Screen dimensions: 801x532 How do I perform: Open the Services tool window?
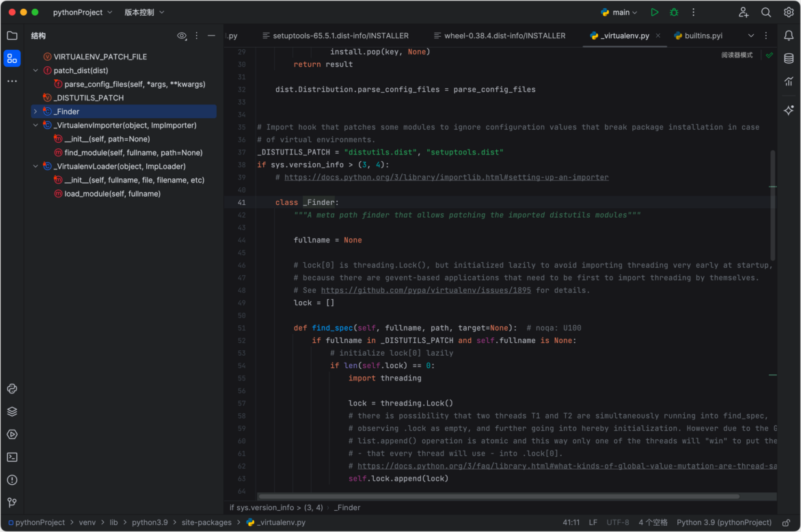click(x=12, y=412)
